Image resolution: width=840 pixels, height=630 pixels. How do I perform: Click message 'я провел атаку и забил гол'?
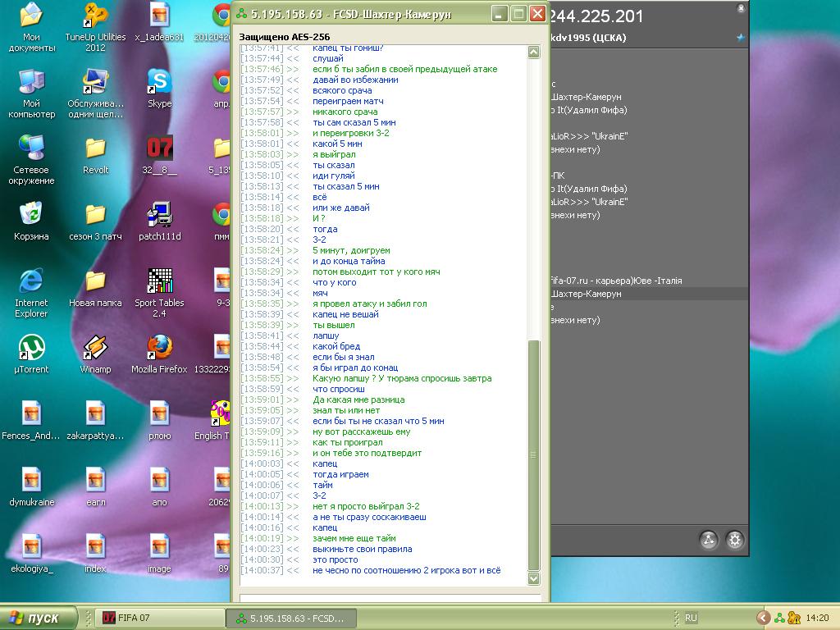(x=370, y=304)
